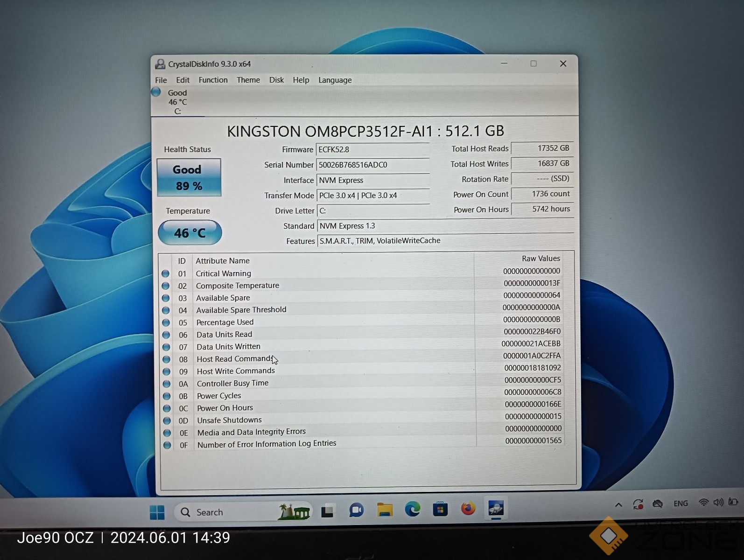Launch Firefox from the taskbar
Screen dimensions: 744x560
click(x=468, y=508)
